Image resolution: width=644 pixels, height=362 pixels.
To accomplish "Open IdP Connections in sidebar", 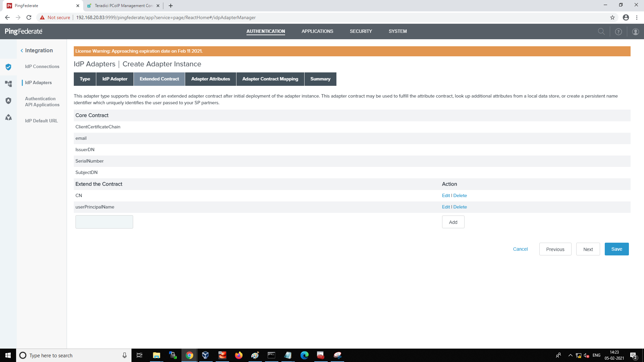I will 42,66.
